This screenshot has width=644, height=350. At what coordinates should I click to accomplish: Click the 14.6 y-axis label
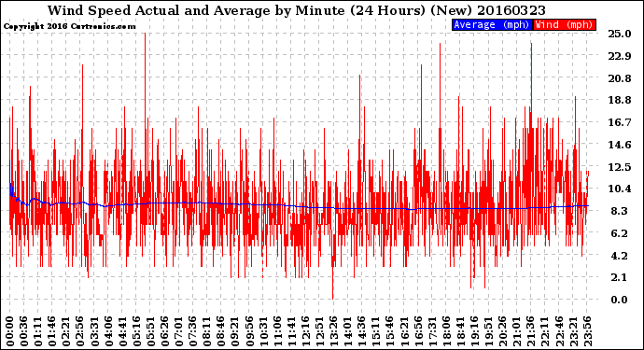point(620,145)
